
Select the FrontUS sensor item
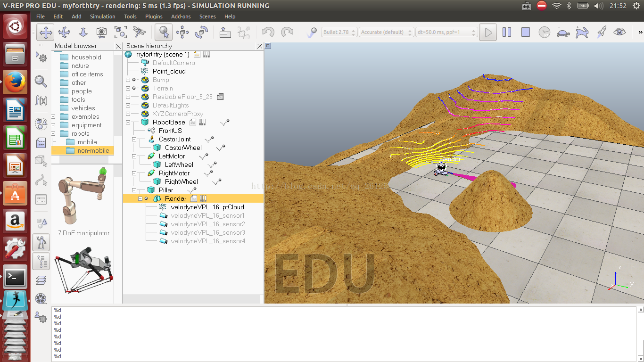coord(170,131)
